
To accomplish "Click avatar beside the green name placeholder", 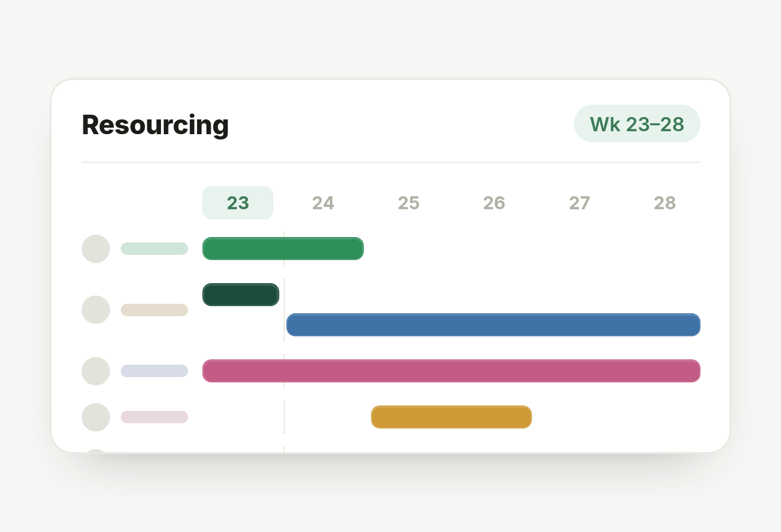I will click(96, 249).
